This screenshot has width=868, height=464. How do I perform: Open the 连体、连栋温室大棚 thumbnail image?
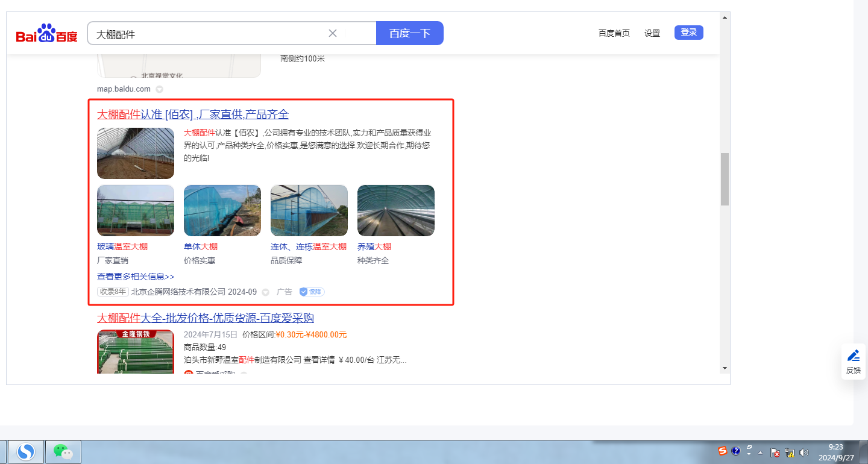[309, 210]
